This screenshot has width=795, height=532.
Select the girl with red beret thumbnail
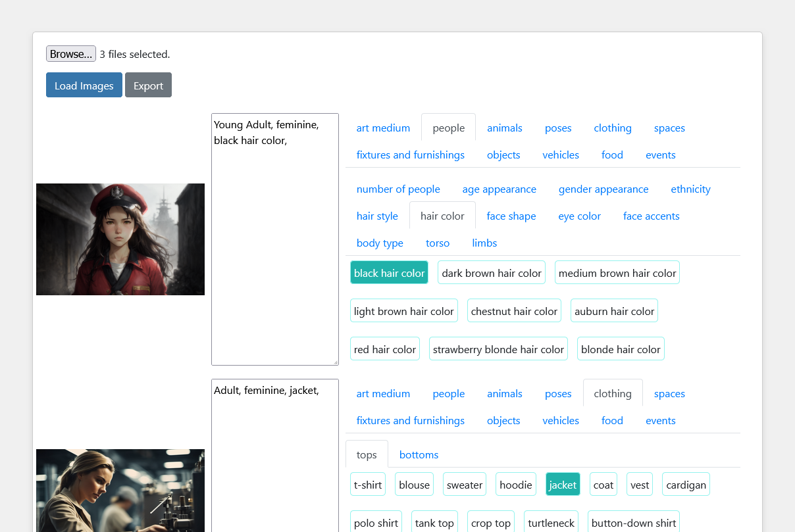coord(120,239)
